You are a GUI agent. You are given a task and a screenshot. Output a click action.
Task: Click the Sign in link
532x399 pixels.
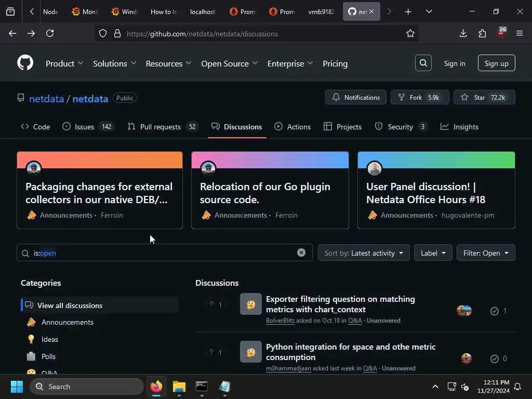pyautogui.click(x=454, y=63)
